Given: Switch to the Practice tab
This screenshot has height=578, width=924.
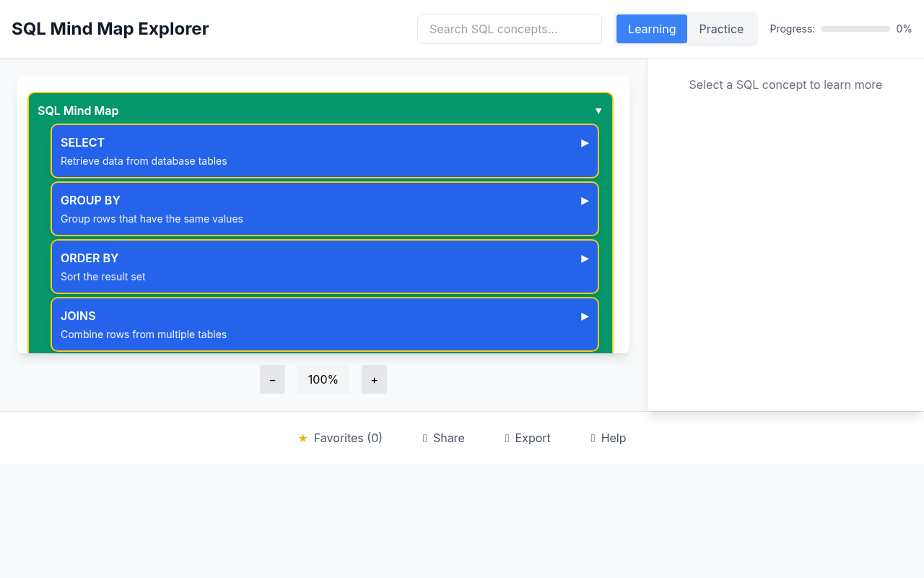Looking at the screenshot, I should pos(721,29).
